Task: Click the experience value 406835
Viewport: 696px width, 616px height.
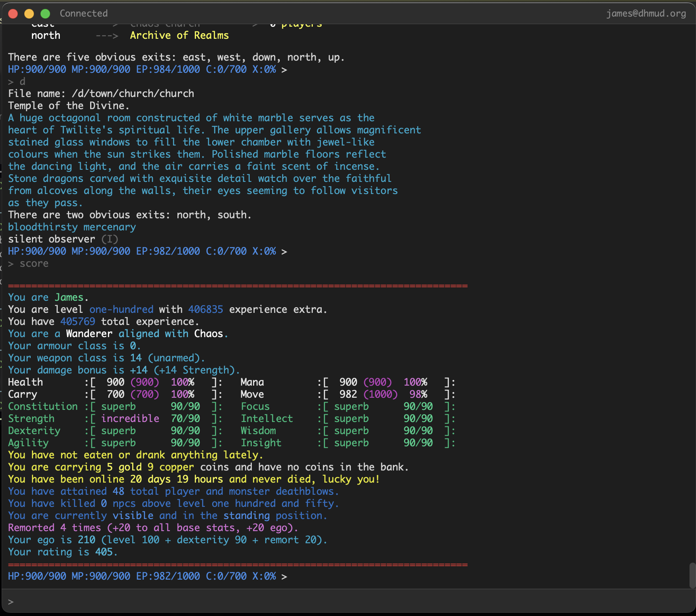Action: (205, 309)
